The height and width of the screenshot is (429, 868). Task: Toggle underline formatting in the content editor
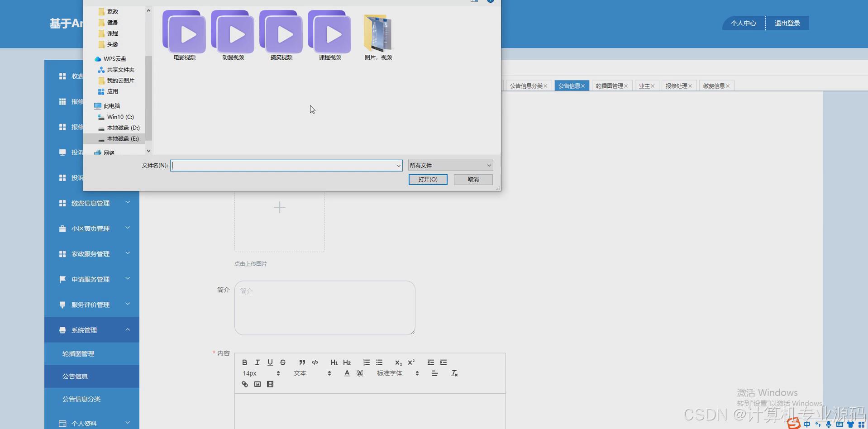(x=270, y=362)
